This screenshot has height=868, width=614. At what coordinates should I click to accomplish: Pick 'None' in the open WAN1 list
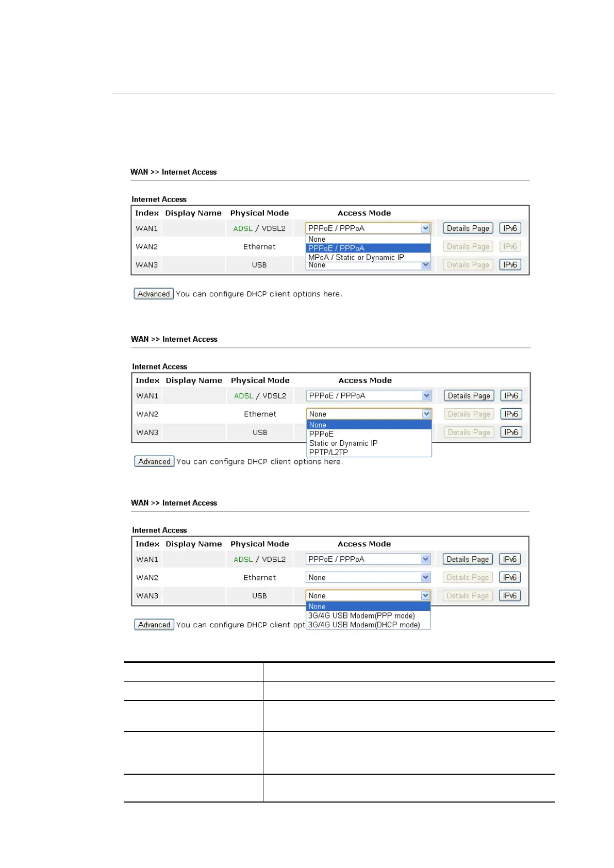(368, 239)
